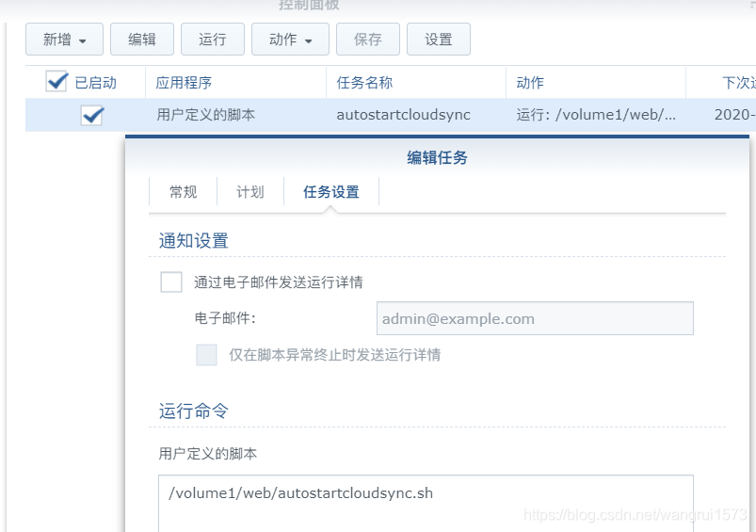Viewport: 756px width, 532px height.
Task: Click the 编辑 button in toolbar
Action: tap(142, 39)
